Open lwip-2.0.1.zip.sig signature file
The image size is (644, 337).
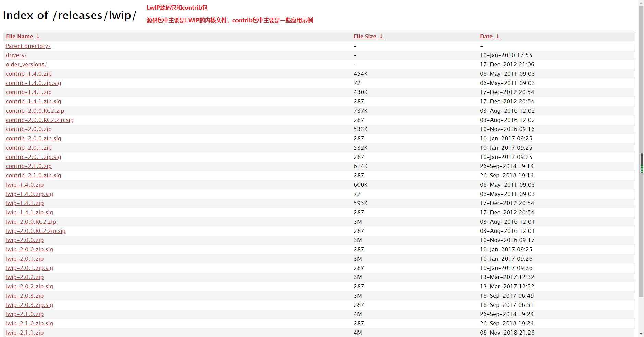pyautogui.click(x=29, y=268)
